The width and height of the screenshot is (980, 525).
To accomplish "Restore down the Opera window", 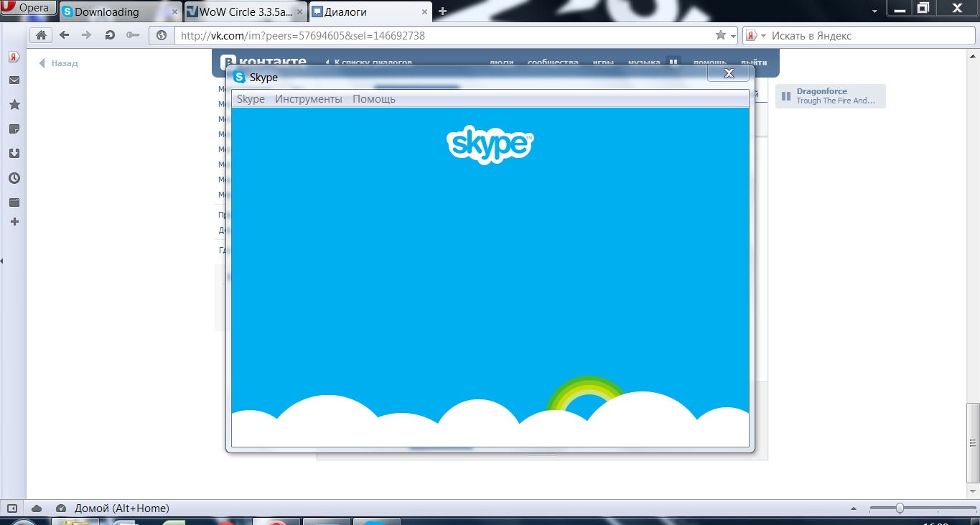I will [923, 8].
